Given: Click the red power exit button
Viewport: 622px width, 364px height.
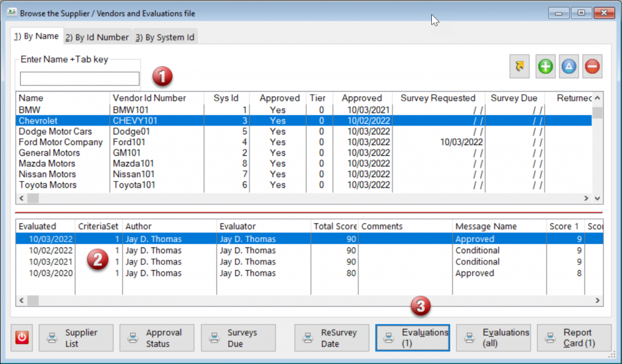Looking at the screenshot, I should (x=22, y=337).
